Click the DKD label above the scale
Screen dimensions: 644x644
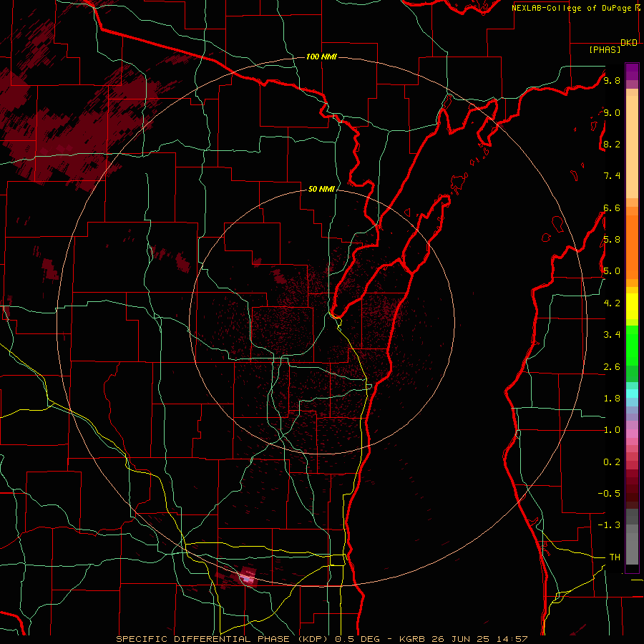click(629, 43)
